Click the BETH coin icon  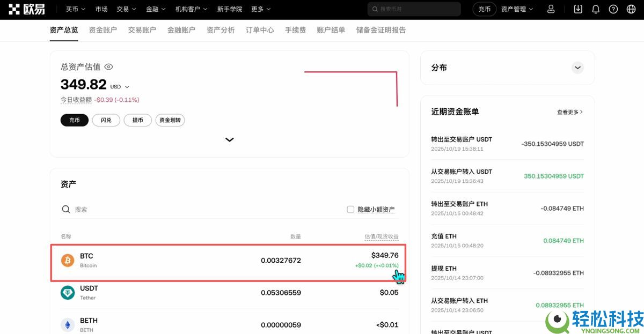tap(67, 324)
